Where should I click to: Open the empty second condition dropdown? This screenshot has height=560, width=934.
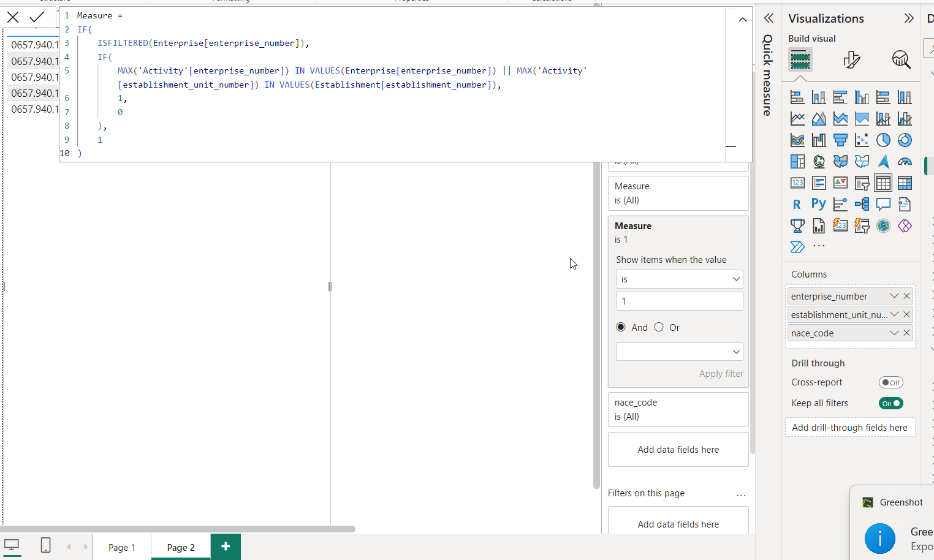coord(679,352)
